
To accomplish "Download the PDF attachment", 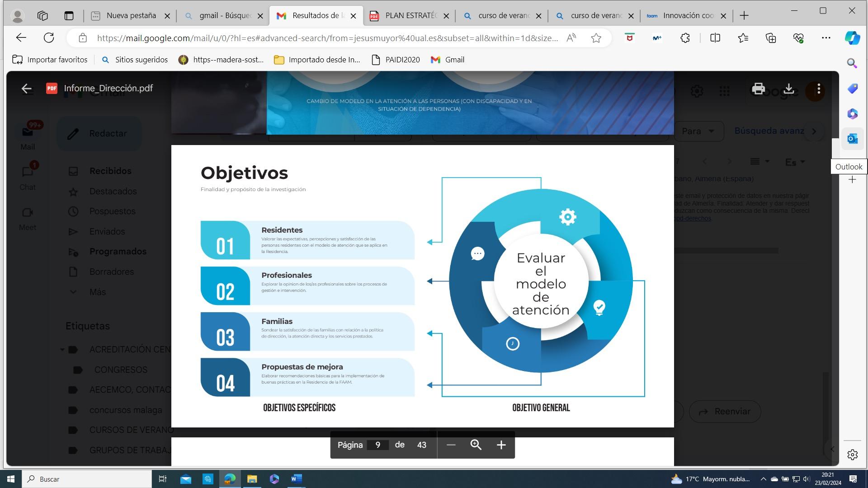I will pyautogui.click(x=789, y=89).
